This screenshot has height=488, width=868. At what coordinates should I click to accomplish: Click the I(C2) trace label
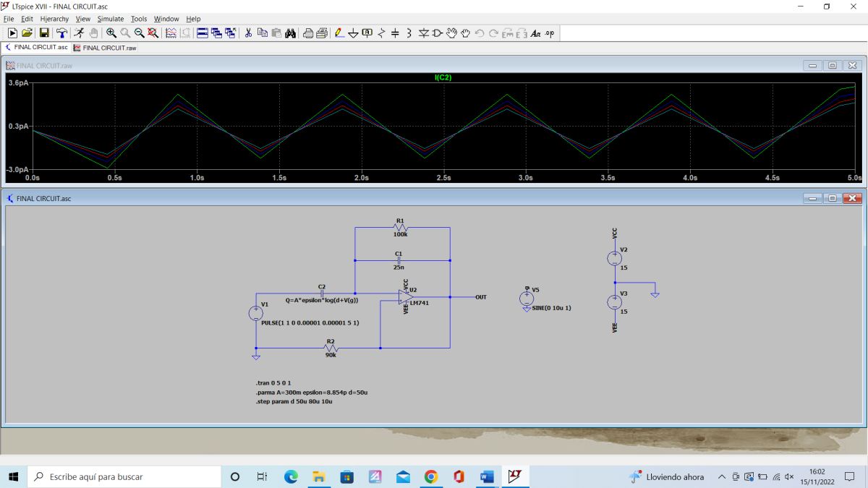click(443, 77)
